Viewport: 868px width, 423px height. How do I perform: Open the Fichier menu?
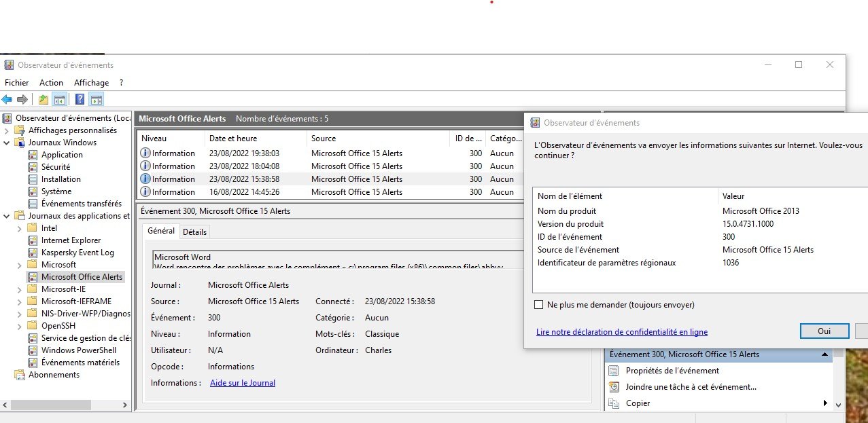pyautogui.click(x=17, y=83)
